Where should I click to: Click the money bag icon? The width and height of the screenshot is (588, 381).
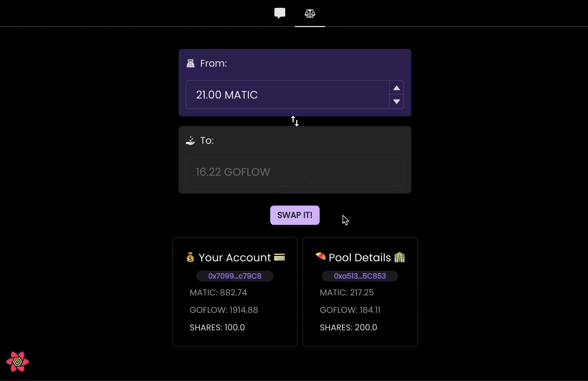(x=190, y=257)
